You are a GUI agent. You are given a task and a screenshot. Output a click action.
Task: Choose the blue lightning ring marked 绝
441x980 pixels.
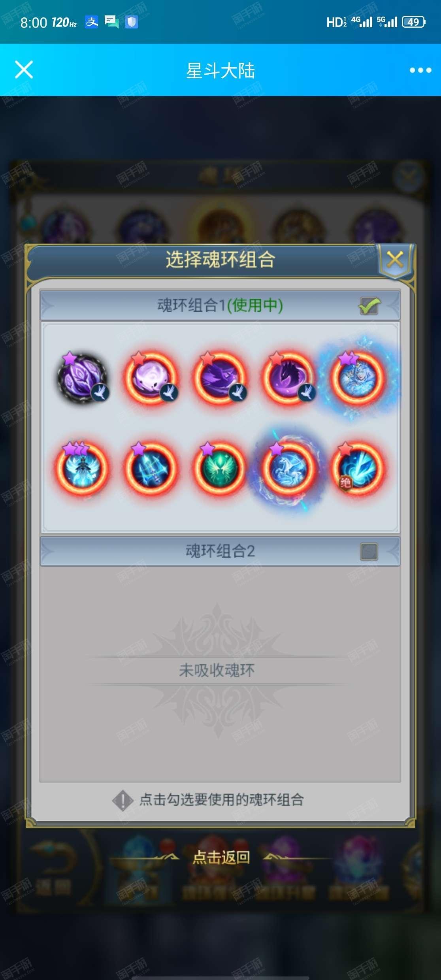[357, 467]
